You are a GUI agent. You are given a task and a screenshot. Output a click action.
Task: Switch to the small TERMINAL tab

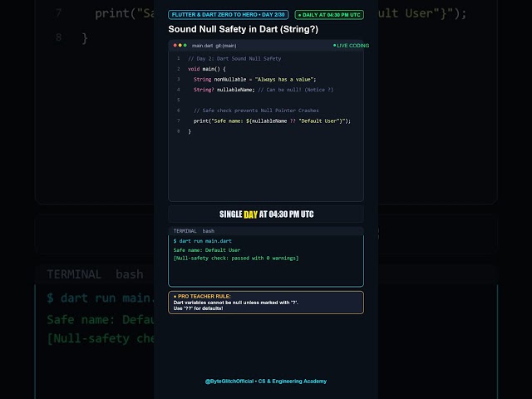[x=185, y=231]
